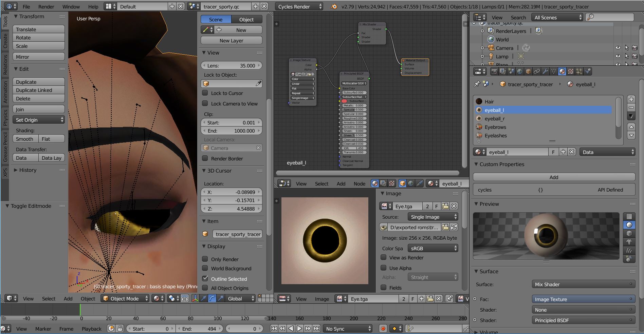Add new material slot with plus icon
This screenshot has width=644, height=334.
point(631,99)
